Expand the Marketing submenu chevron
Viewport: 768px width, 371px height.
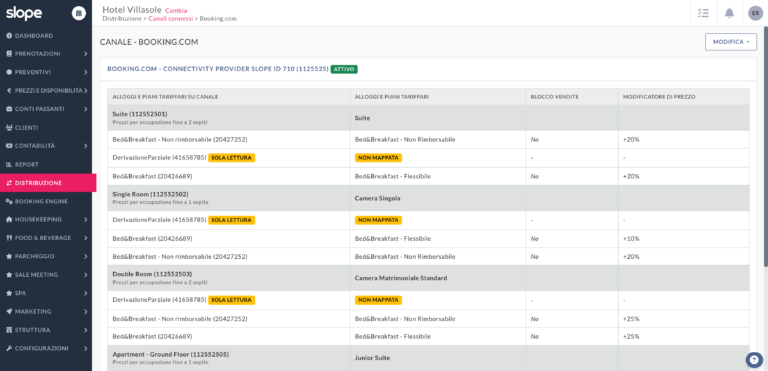(86, 312)
